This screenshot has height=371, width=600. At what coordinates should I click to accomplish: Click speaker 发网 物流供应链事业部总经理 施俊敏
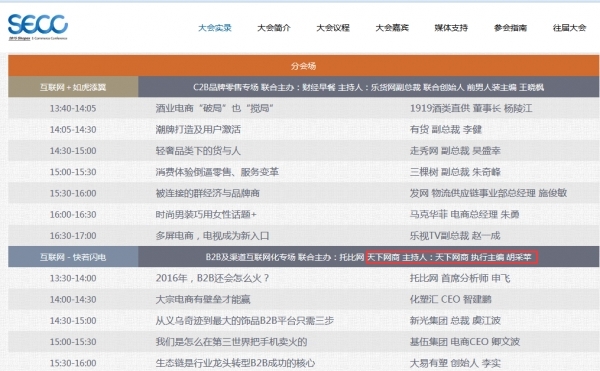pyautogui.click(x=488, y=193)
